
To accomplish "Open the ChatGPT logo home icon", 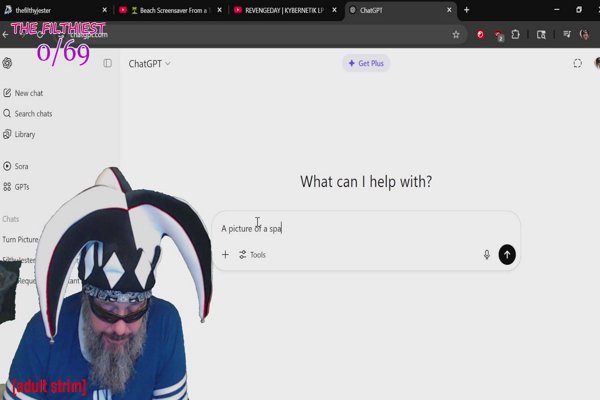I will coord(7,63).
